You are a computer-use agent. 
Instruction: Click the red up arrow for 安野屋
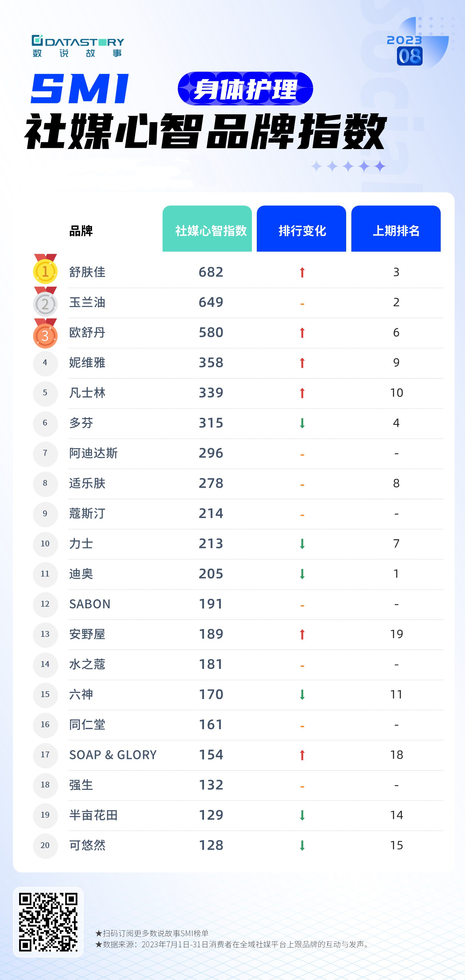pyautogui.click(x=302, y=634)
